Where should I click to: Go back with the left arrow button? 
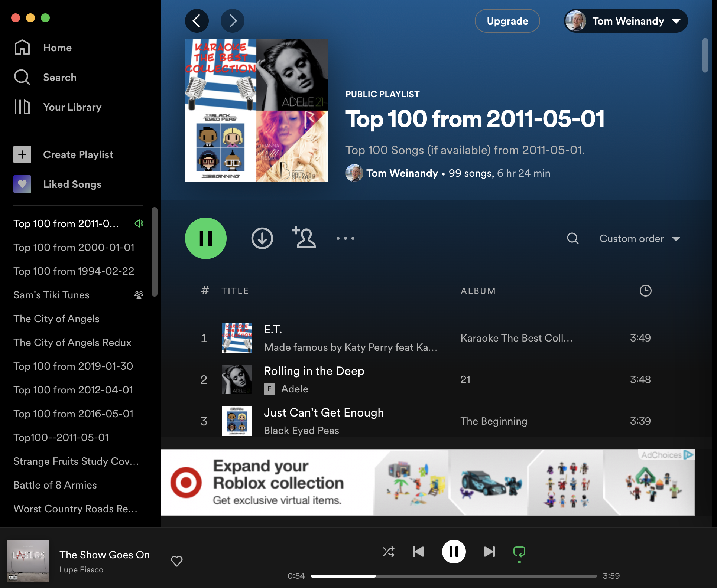pyautogui.click(x=197, y=21)
